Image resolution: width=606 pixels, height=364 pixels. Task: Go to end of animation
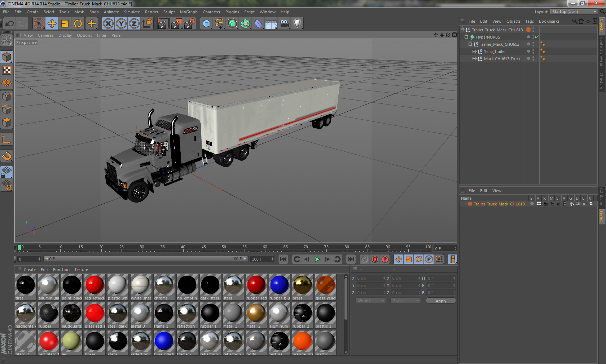coord(351,259)
